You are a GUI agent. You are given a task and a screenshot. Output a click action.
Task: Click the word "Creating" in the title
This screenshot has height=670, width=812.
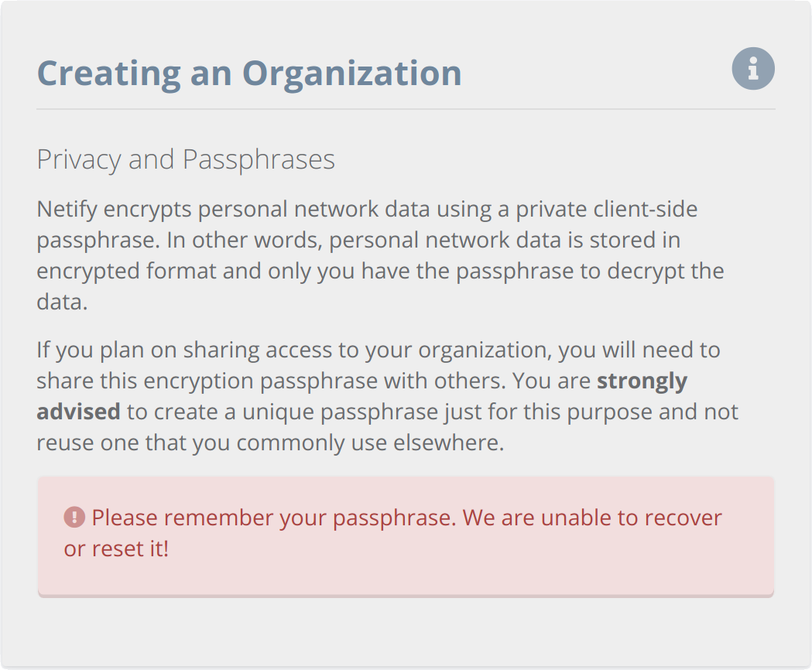point(108,73)
